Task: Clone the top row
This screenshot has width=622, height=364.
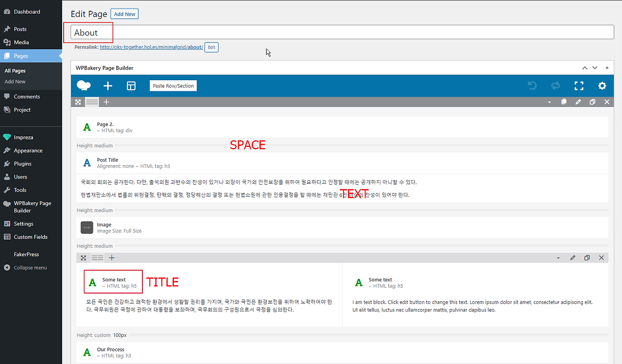Action: (x=592, y=102)
